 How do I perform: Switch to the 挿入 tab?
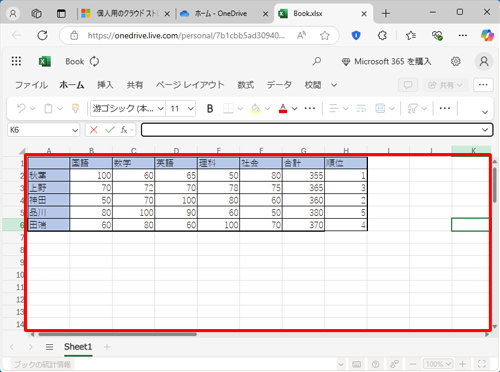105,85
